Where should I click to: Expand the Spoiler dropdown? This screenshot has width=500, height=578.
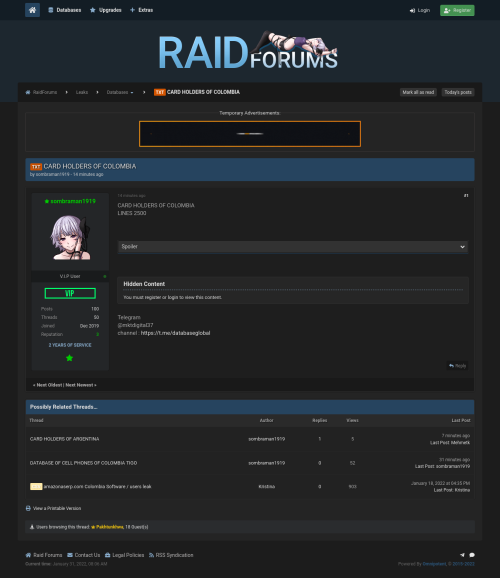[x=293, y=247]
